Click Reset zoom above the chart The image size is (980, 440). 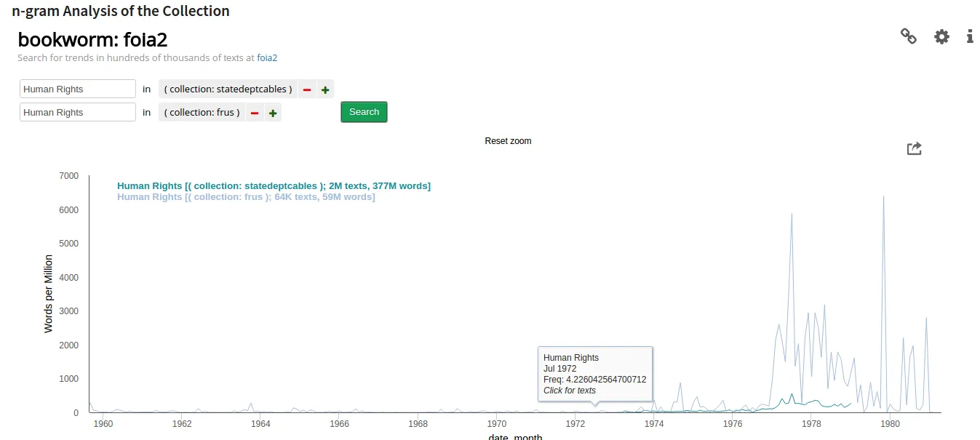click(508, 141)
